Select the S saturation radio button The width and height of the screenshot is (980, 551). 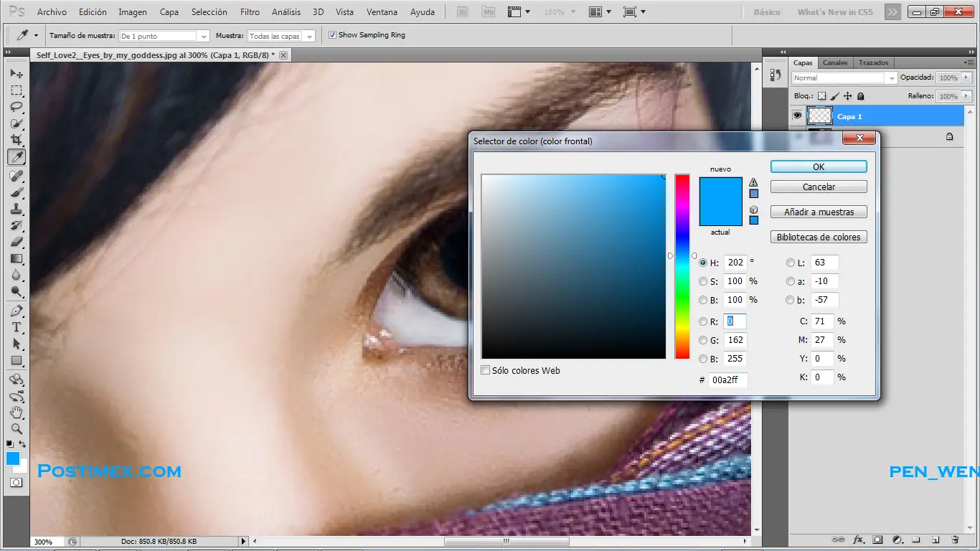coord(703,281)
